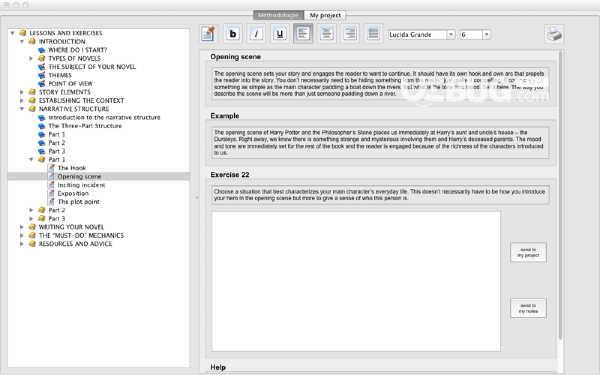This screenshot has height=375, width=600.
Task: Click the Opening scene description text box
Action: click(381, 83)
